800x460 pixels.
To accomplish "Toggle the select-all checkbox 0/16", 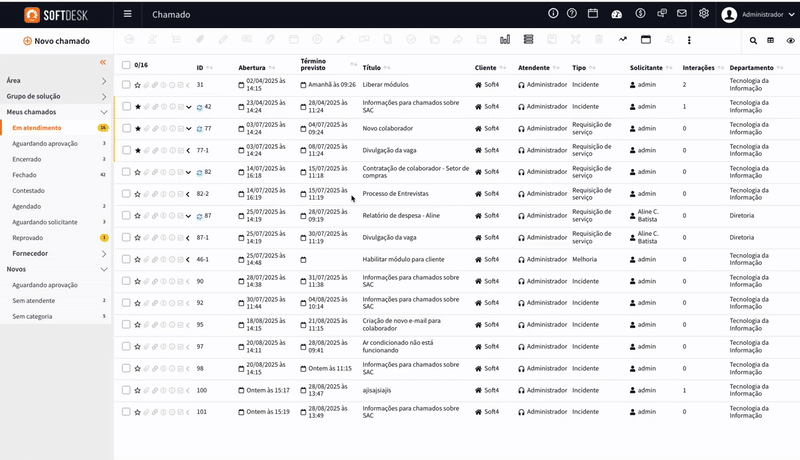I will pyautogui.click(x=126, y=65).
